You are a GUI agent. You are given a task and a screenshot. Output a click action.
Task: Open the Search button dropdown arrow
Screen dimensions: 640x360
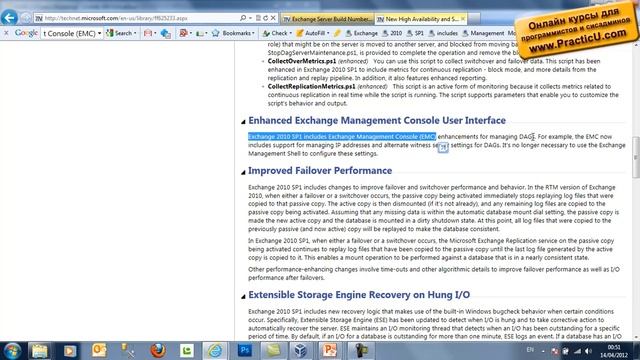pyautogui.click(x=135, y=33)
